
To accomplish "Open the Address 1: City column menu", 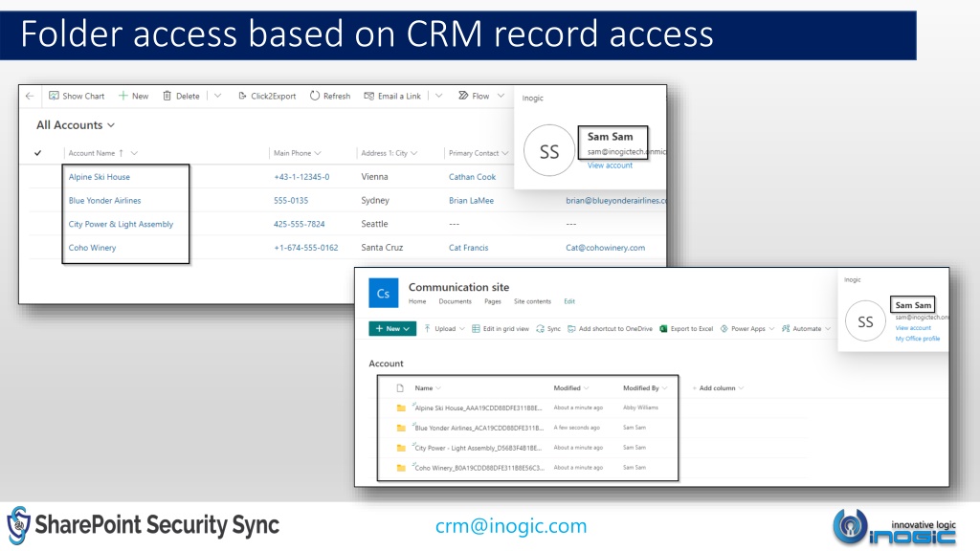I will coord(390,153).
